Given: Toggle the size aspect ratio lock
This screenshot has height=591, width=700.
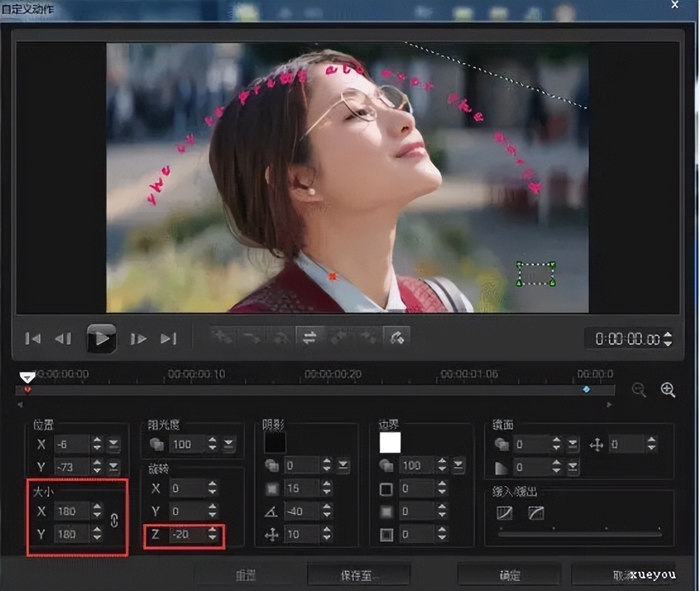Looking at the screenshot, I should (114, 521).
